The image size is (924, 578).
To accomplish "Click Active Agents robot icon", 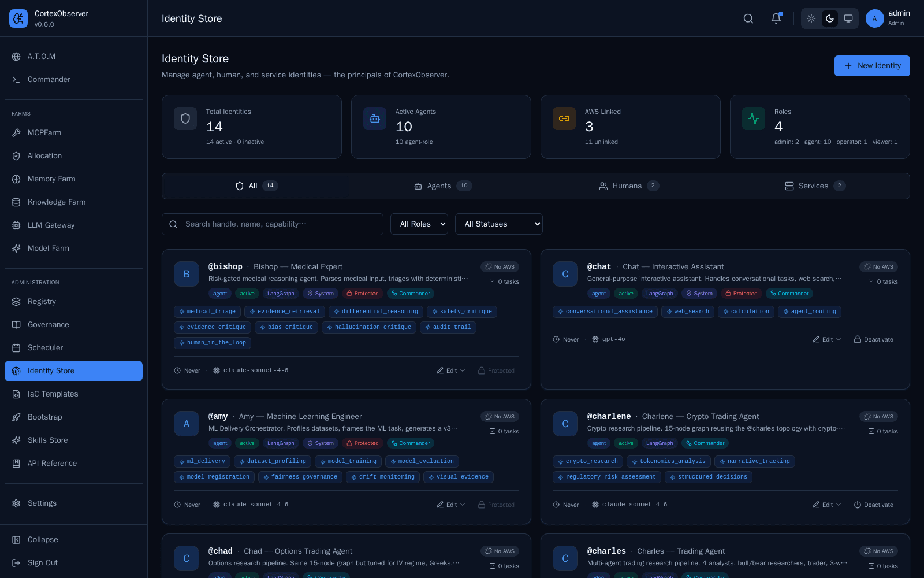I will [x=375, y=118].
